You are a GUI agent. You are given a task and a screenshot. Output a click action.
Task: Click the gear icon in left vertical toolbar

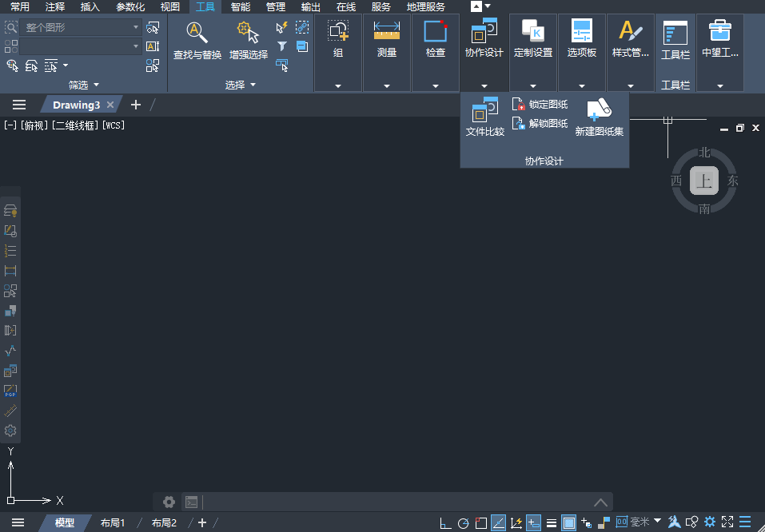(10, 431)
